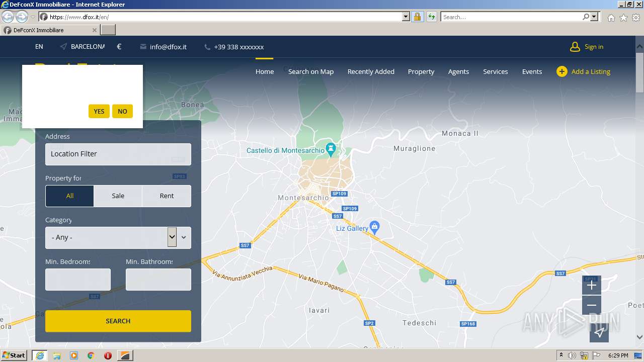The width and height of the screenshot is (644, 362).
Task: Select Sale under Property for
Action: click(x=118, y=196)
